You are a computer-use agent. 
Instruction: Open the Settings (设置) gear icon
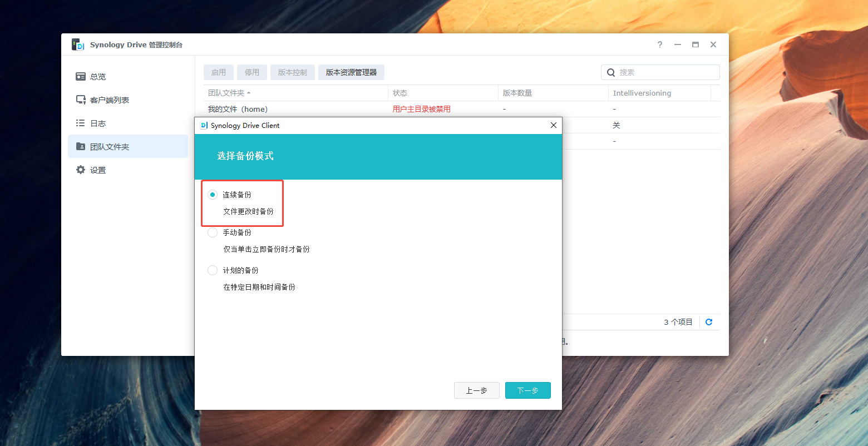[x=81, y=170]
